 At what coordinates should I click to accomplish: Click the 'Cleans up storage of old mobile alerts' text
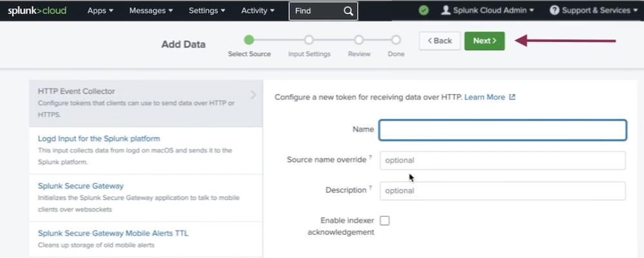(96, 245)
